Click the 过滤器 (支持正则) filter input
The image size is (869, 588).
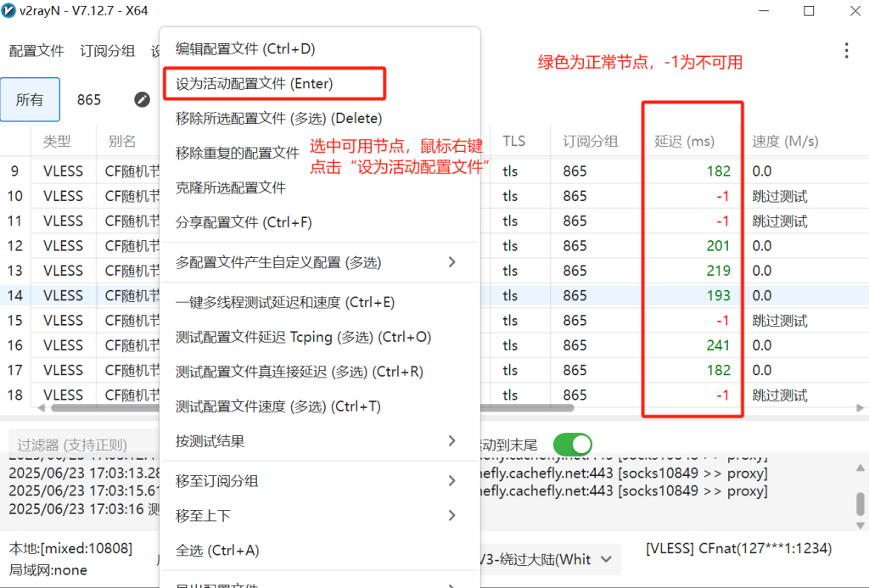tap(84, 445)
